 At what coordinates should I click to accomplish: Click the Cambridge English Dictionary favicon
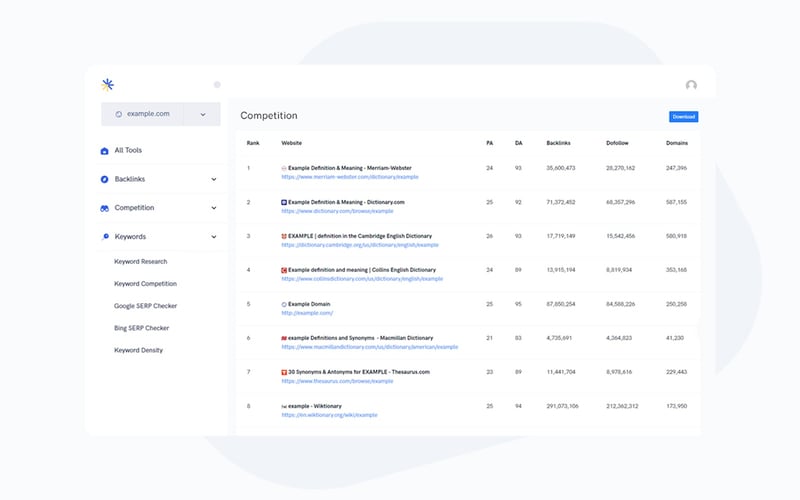[x=284, y=236]
